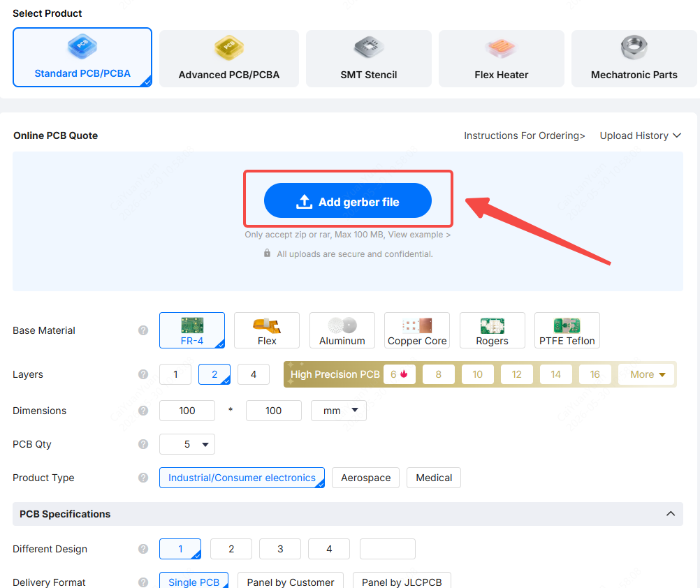Expand Upload History menu
The height and width of the screenshot is (588, 700).
(640, 135)
